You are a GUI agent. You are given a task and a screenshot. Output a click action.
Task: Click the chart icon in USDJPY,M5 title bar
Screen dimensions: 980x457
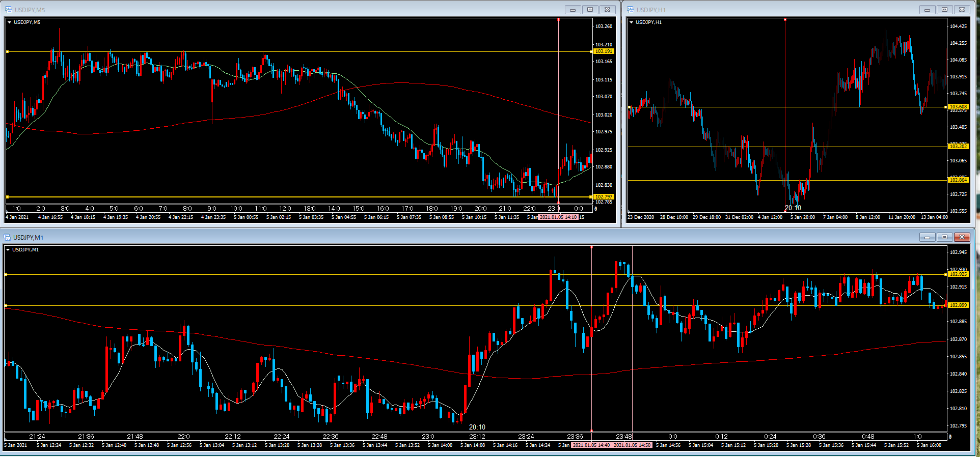(9, 10)
